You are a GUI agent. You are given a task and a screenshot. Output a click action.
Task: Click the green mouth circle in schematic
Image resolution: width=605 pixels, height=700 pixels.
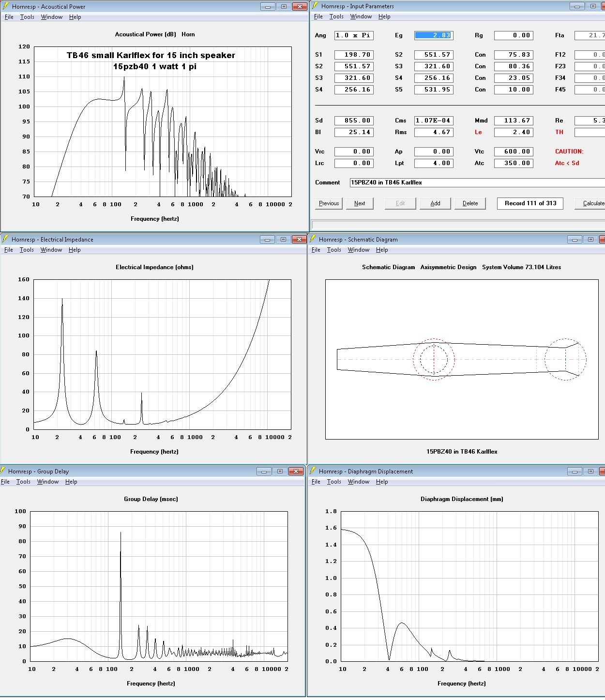point(565,359)
